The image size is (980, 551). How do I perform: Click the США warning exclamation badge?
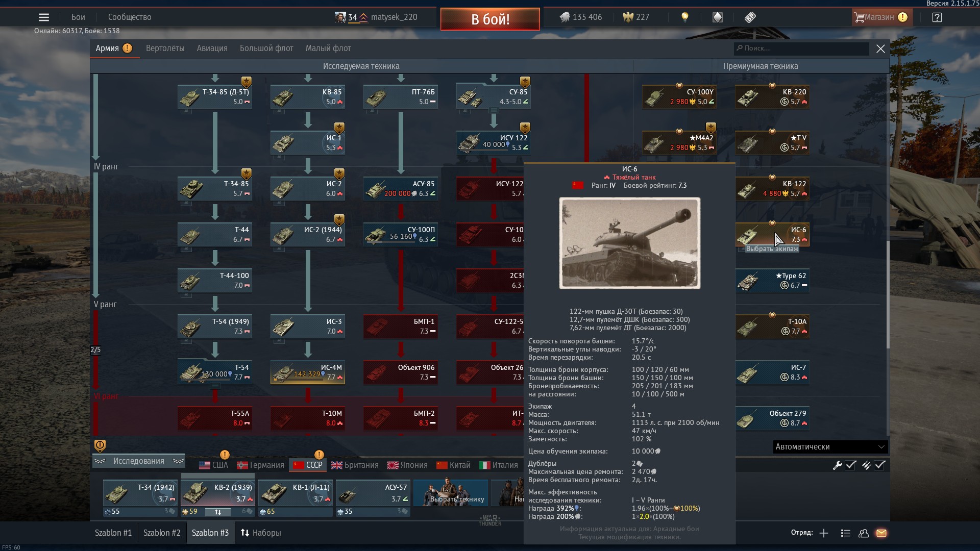tap(225, 455)
